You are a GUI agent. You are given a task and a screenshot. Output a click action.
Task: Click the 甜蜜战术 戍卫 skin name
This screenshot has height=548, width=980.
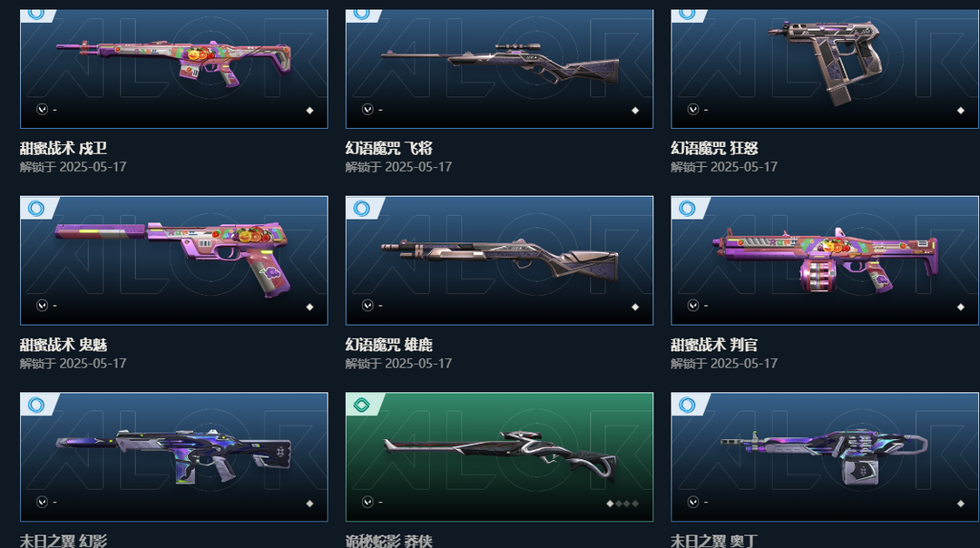[x=64, y=148]
